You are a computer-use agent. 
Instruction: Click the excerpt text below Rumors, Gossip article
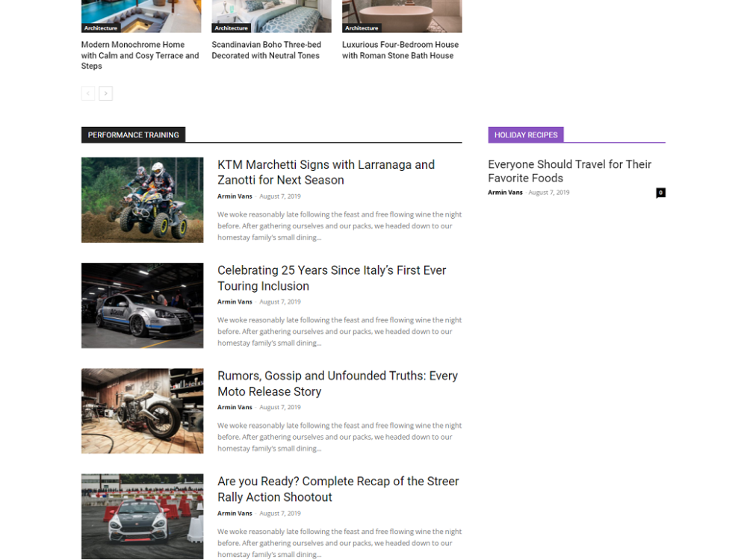pos(340,437)
